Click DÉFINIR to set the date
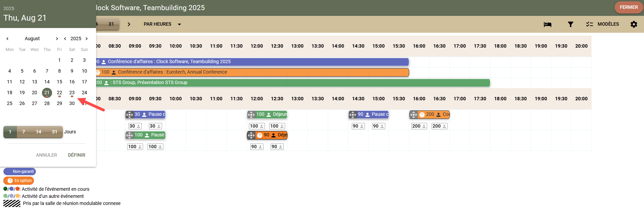644x209 pixels. (x=77, y=155)
